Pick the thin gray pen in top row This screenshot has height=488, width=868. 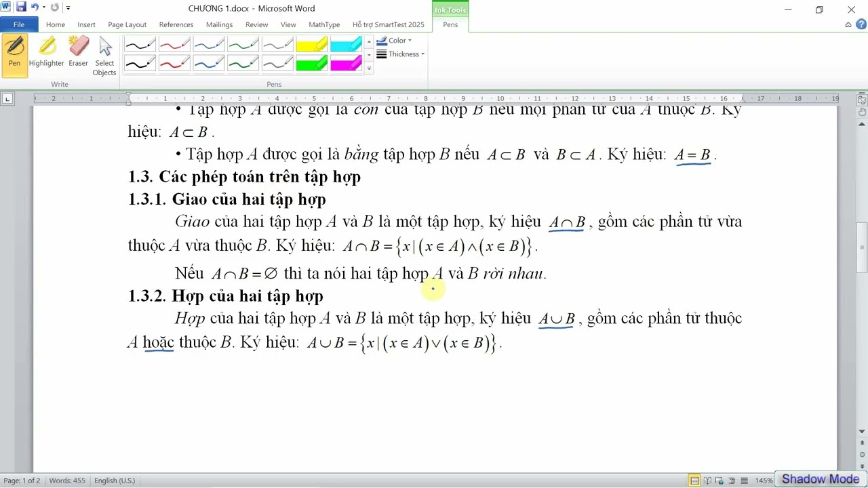(278, 45)
